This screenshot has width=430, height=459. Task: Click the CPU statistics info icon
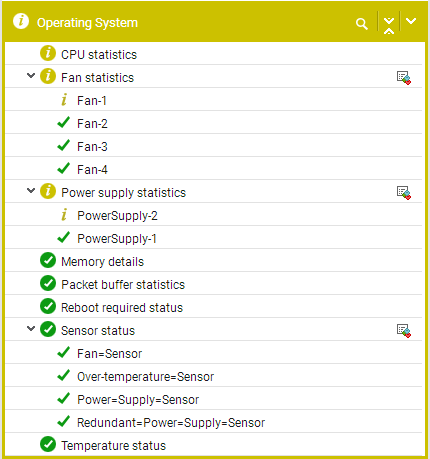48,53
